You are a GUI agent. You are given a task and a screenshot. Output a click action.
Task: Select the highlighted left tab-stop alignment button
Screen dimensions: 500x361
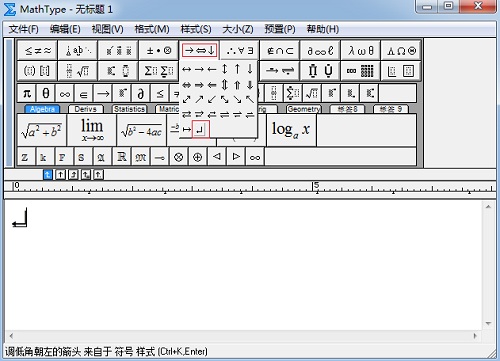click(48, 174)
